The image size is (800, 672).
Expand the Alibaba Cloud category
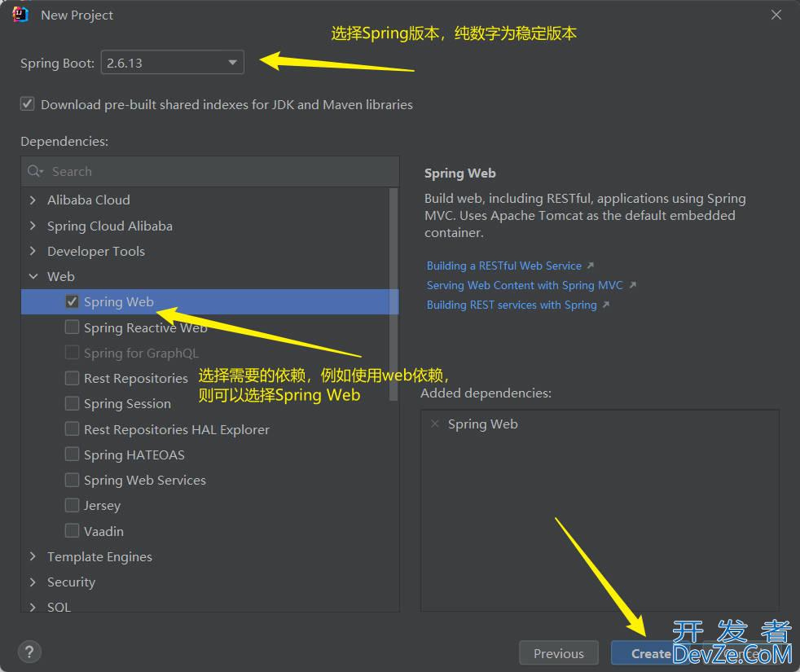click(x=33, y=200)
